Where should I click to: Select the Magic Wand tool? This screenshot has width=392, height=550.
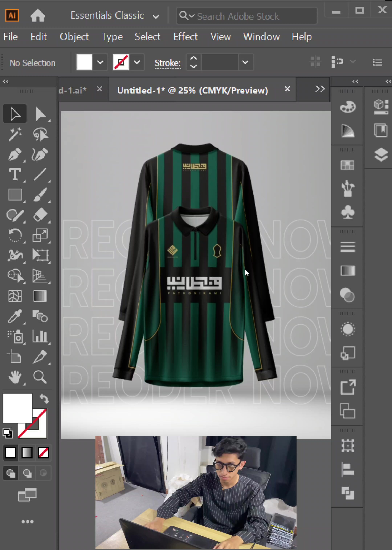tap(15, 134)
